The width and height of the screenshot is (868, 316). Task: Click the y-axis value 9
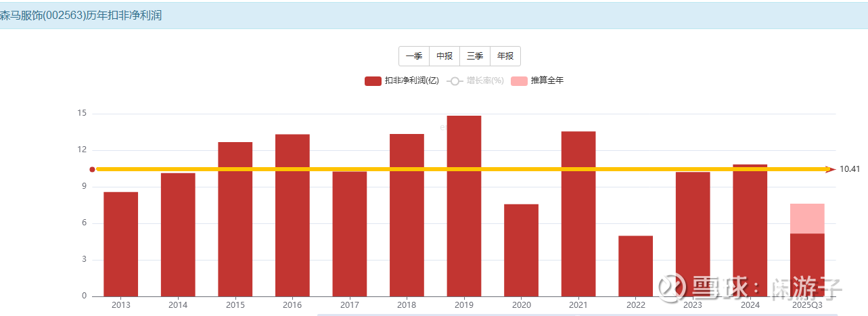click(85, 187)
